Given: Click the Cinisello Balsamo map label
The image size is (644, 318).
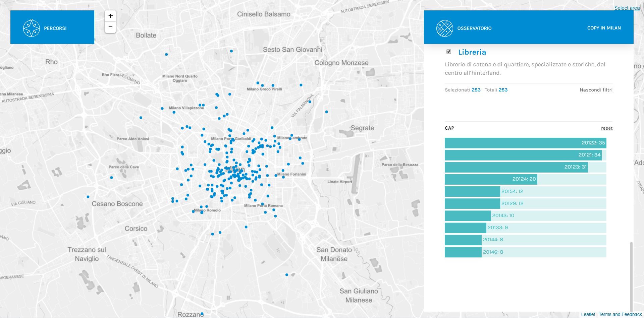Looking at the screenshot, I should coord(264,14).
